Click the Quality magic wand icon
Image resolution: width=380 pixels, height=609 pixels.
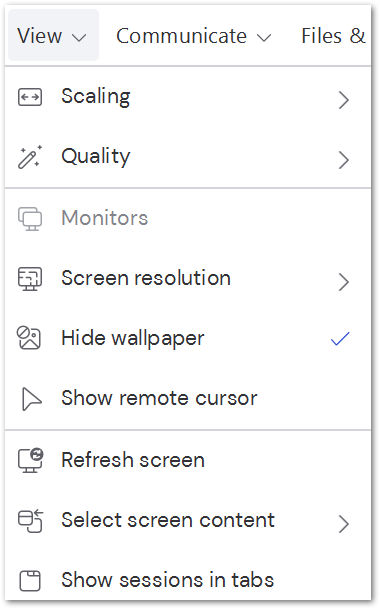pyautogui.click(x=30, y=157)
